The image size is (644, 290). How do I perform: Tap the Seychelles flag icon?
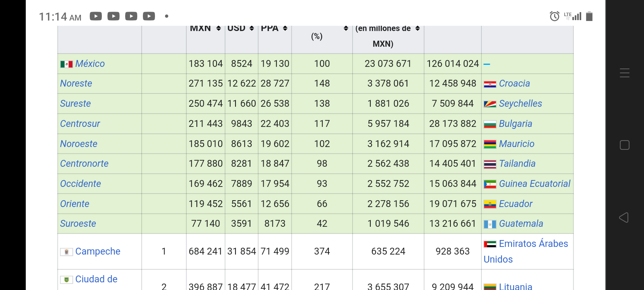tap(490, 104)
